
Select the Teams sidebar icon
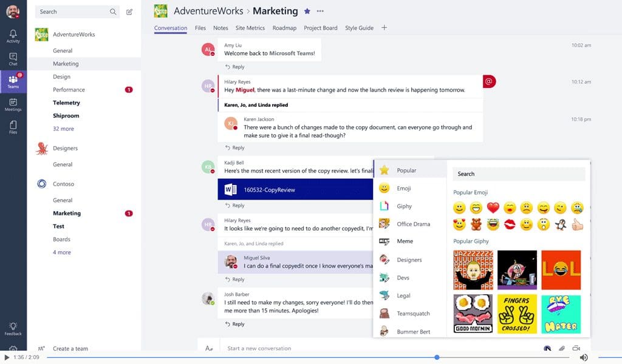[x=13, y=81]
